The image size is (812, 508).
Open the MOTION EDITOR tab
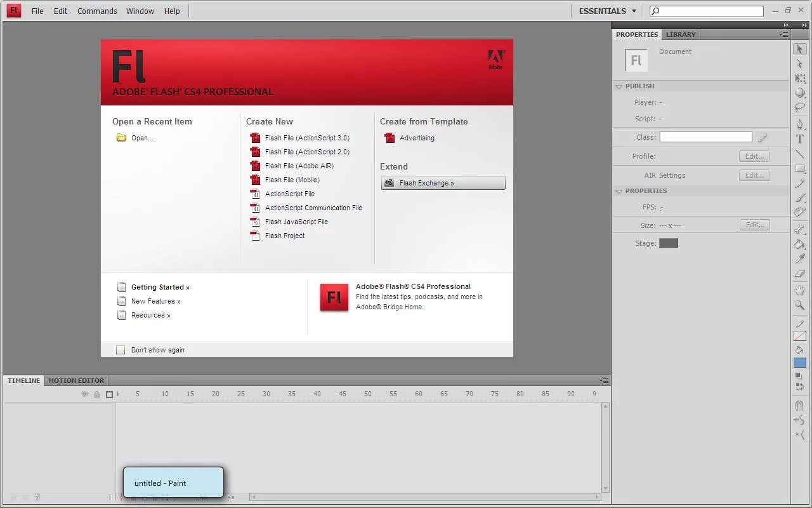point(75,380)
